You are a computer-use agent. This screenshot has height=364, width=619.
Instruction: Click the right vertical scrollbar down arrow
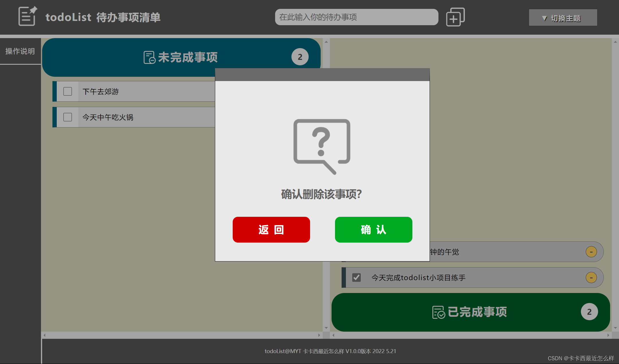[615, 328]
